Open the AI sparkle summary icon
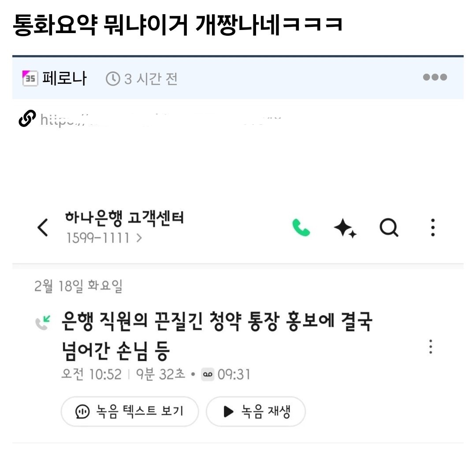Screen dimensions: 476x459 tap(345, 228)
